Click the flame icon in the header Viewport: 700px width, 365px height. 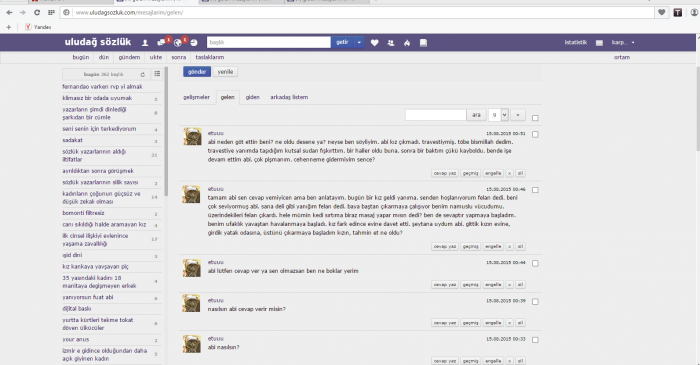click(x=407, y=43)
